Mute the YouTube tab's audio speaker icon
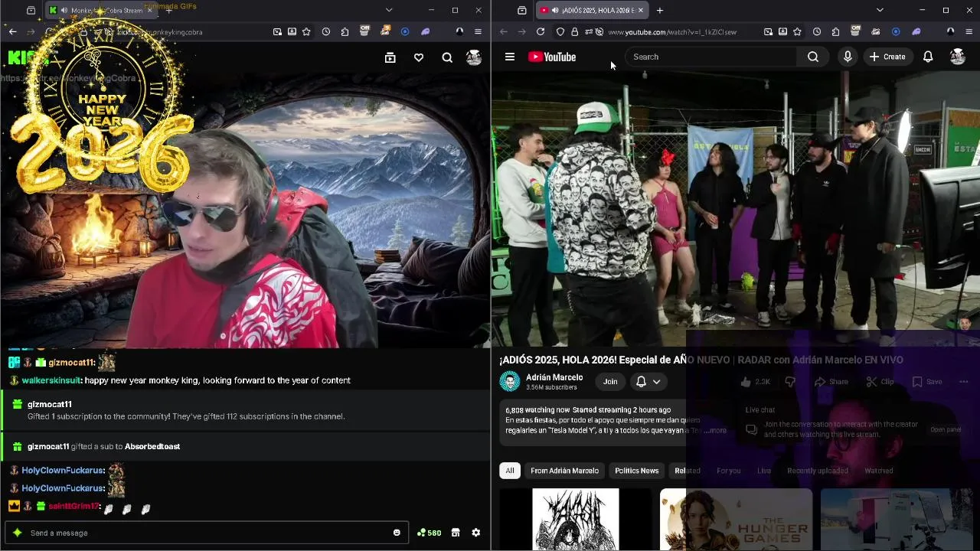Viewport: 980px width, 551px height. click(x=554, y=11)
